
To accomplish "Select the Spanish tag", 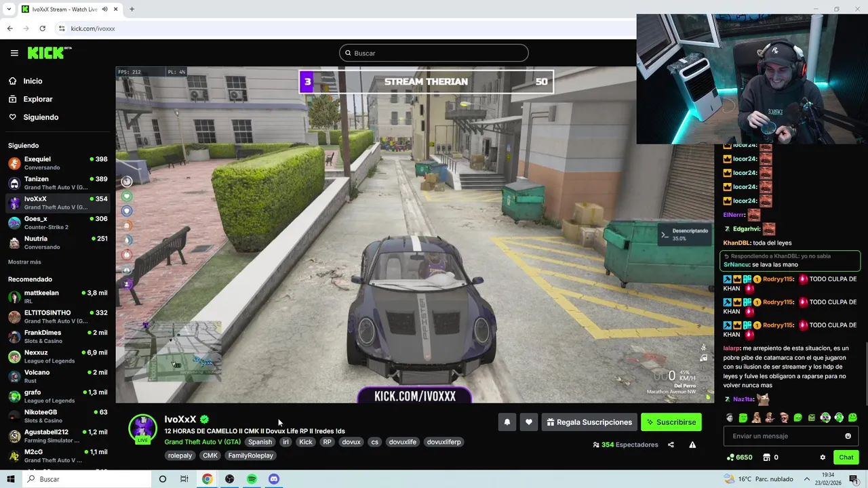I will click(260, 442).
